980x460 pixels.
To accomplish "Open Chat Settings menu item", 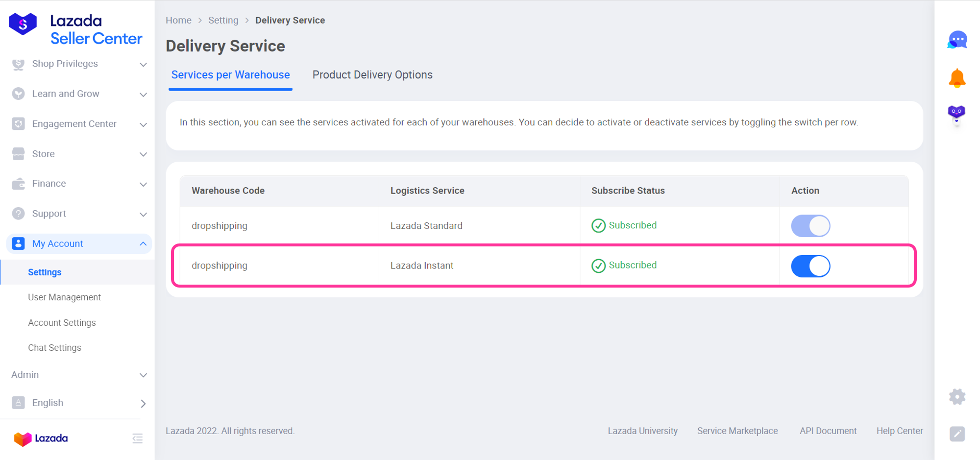I will pyautogui.click(x=54, y=348).
